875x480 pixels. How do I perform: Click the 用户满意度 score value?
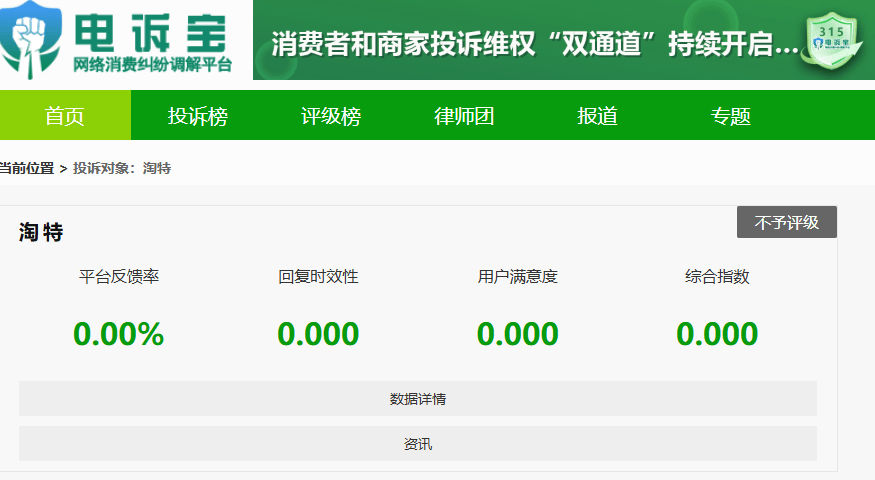point(517,334)
